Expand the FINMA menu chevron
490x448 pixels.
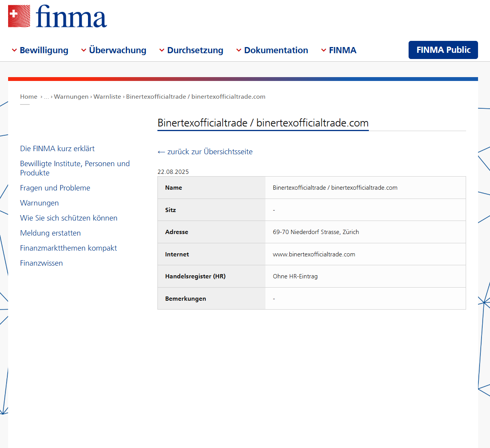[x=324, y=50]
